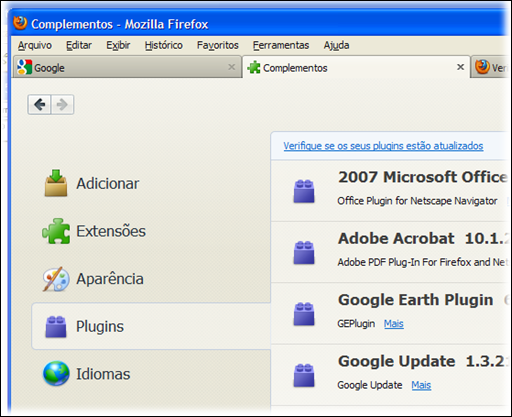Click the green Extensões puzzle piece icon

[x=56, y=231]
